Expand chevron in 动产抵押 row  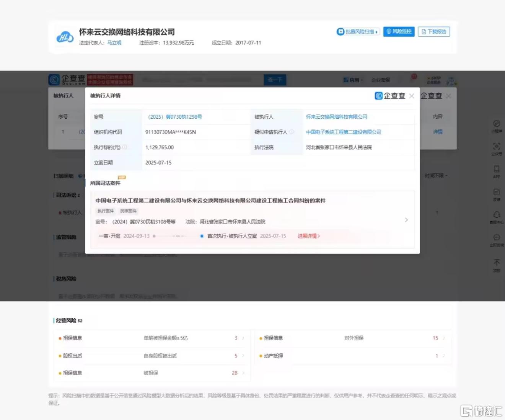(x=444, y=356)
